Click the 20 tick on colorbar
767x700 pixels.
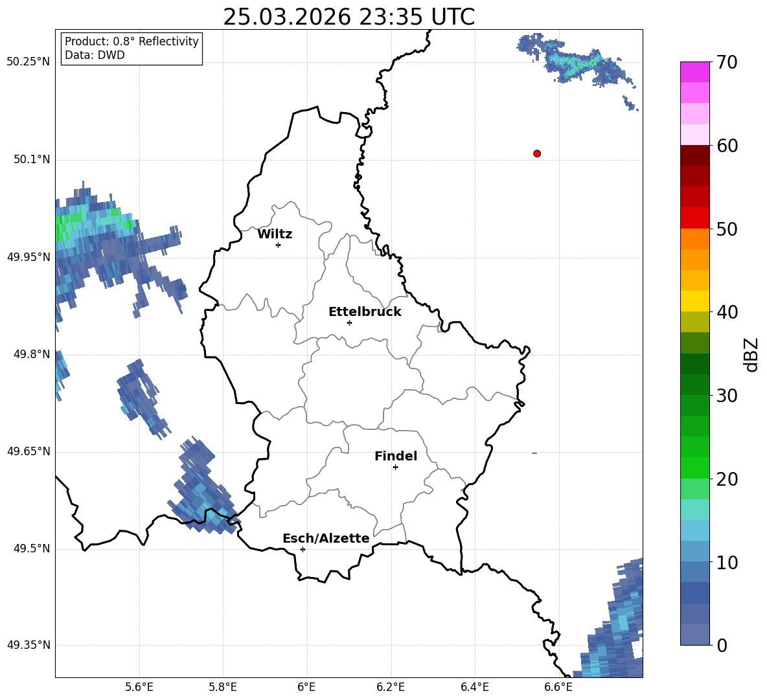(x=726, y=479)
